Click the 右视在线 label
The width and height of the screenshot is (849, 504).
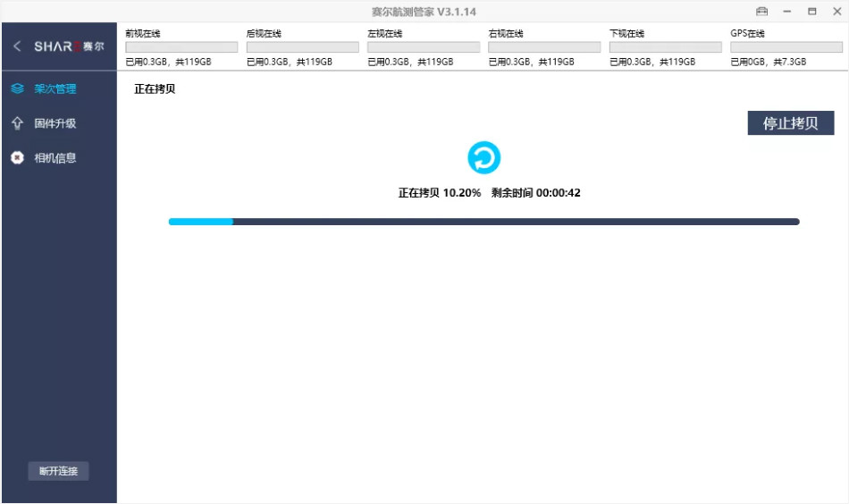pos(506,34)
